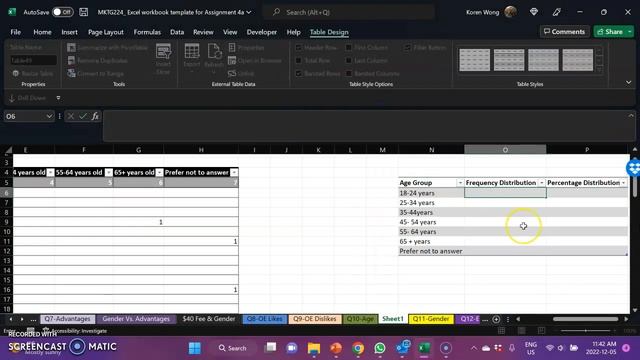Image resolution: width=640 pixels, height=360 pixels.
Task: Click the pen drawing icon in title bar
Action: [556, 12]
